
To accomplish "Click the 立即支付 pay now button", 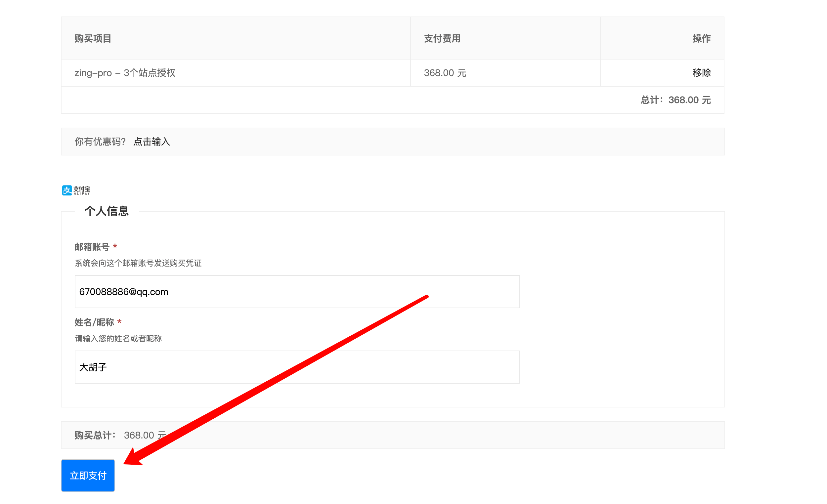I will (x=88, y=475).
